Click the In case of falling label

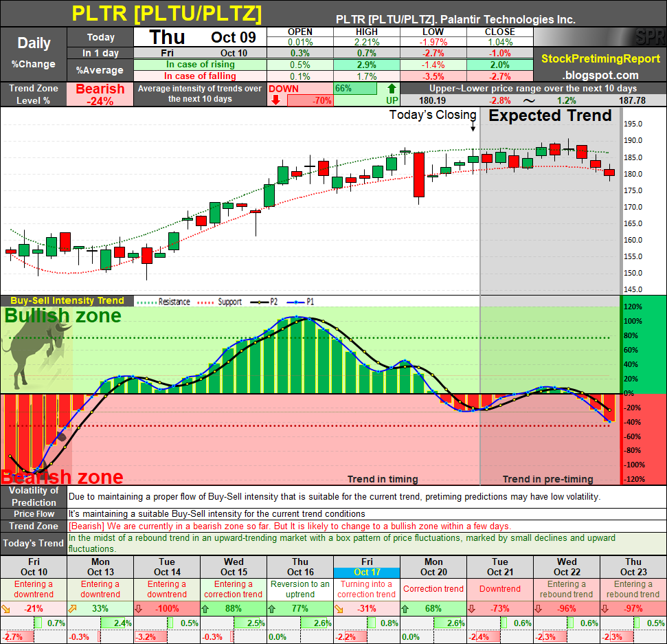coord(201,76)
